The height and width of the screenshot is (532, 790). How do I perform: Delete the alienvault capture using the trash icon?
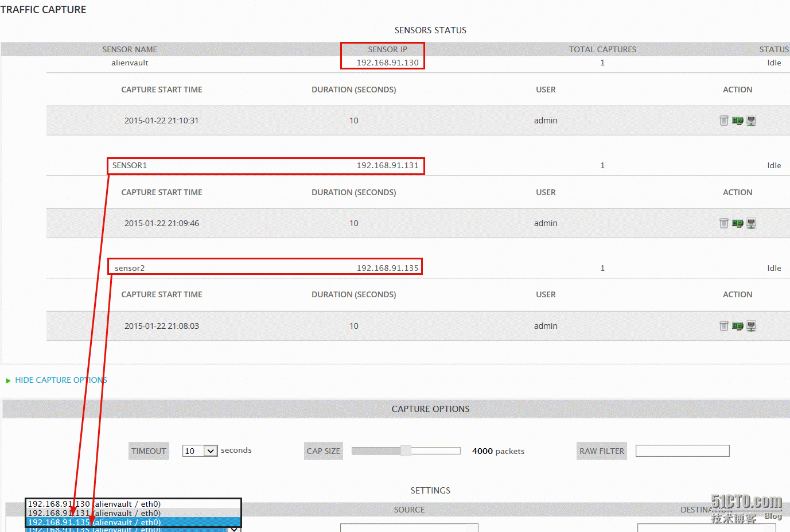[x=723, y=121]
